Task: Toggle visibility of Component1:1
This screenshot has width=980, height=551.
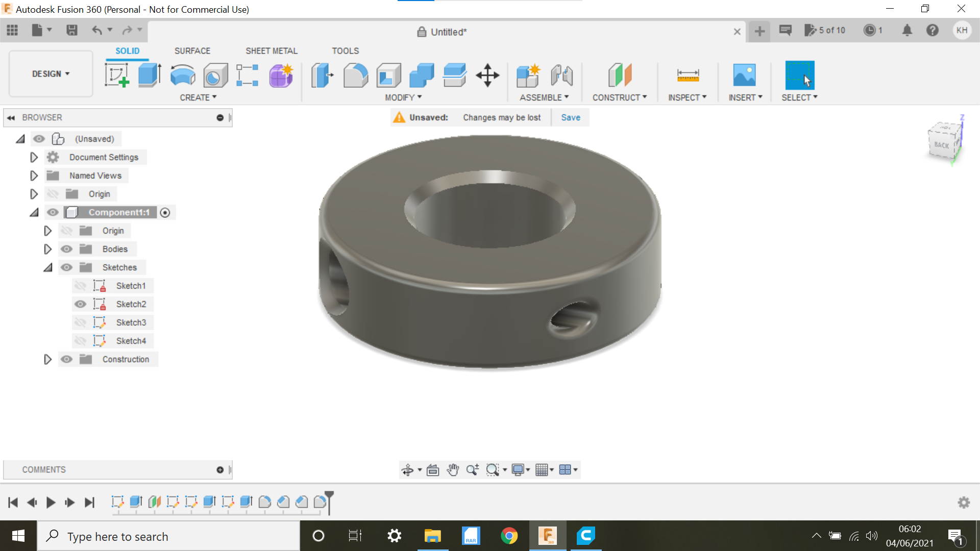Action: (x=52, y=213)
